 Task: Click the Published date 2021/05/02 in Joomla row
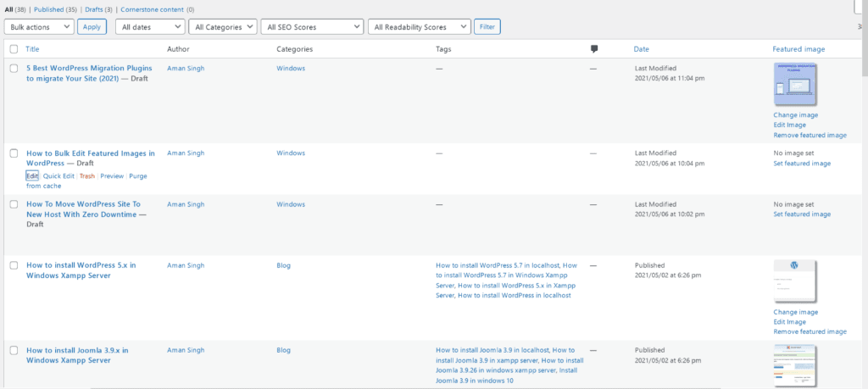coord(668,360)
